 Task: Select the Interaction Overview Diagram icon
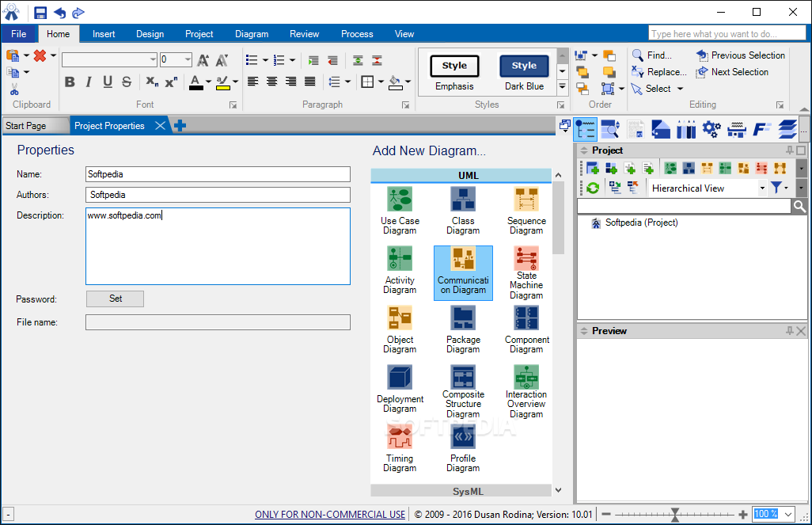526,377
